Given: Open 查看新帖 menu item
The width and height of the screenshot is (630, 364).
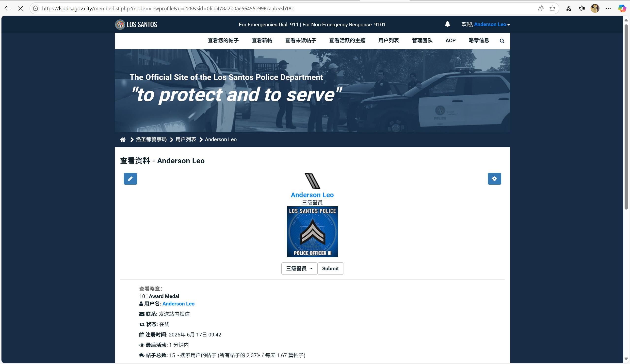Looking at the screenshot, I should coord(262,41).
